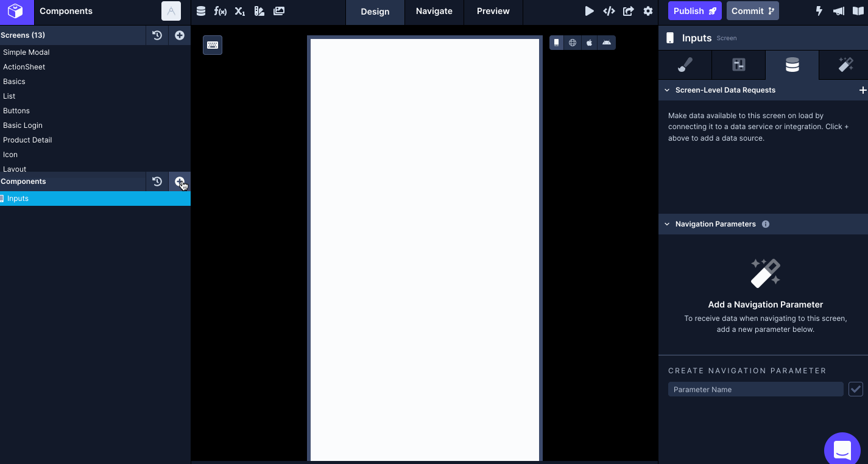Screen dimensions: 868x464
Task: Open the variables X1 icon
Action: [x=240, y=11]
